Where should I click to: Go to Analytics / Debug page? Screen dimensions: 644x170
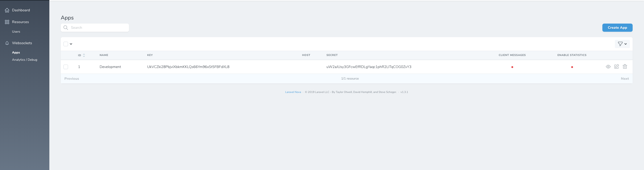click(x=25, y=60)
